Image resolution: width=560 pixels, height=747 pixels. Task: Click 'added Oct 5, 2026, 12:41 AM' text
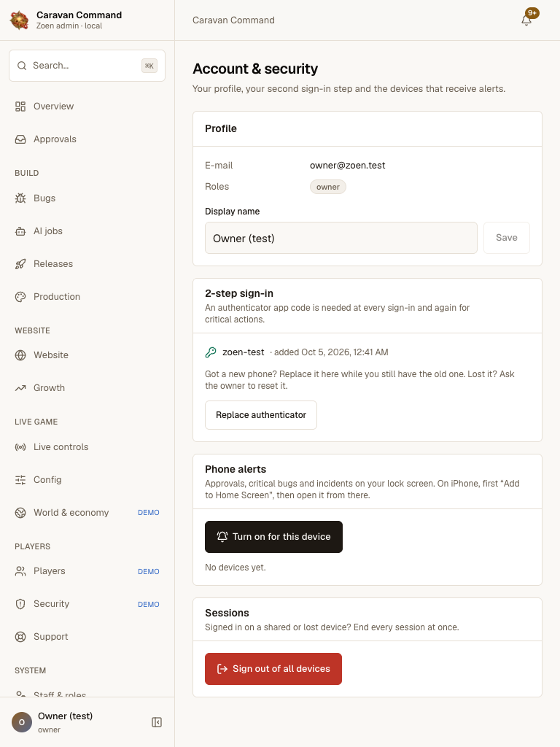pos(332,352)
